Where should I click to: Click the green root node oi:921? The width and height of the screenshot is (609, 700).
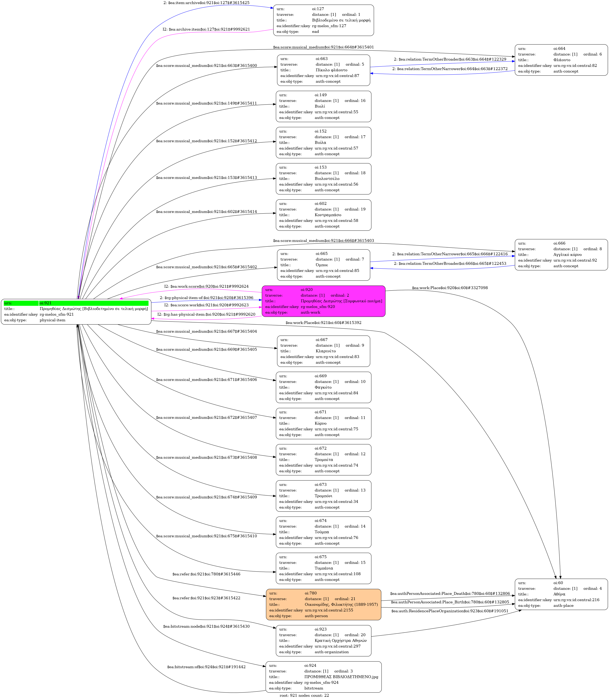(x=76, y=311)
